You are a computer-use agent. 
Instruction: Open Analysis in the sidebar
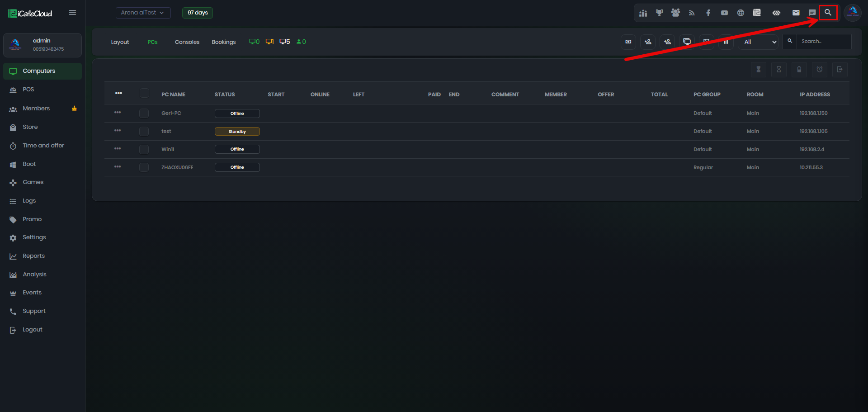click(42, 275)
